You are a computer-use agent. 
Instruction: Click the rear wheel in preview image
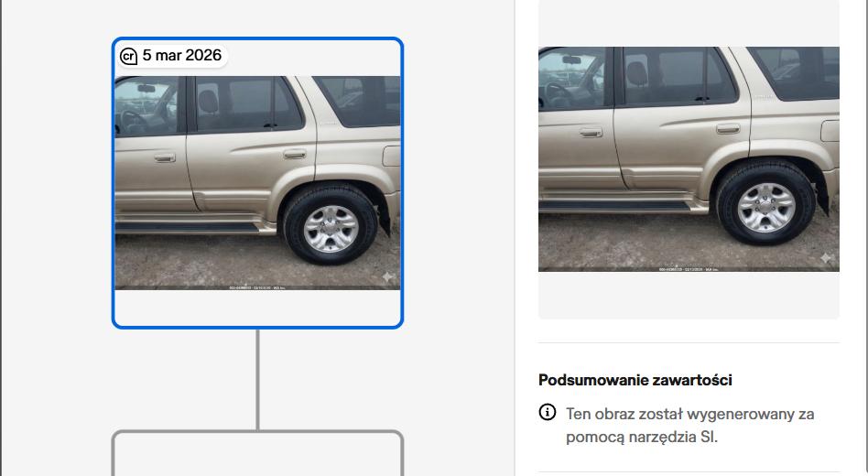click(765, 204)
